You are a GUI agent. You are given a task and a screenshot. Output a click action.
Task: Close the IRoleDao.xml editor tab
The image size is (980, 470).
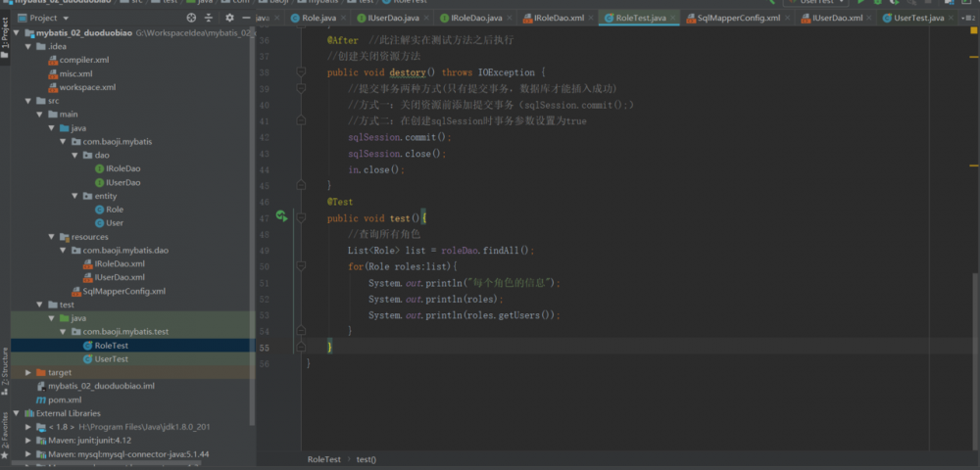[593, 18]
